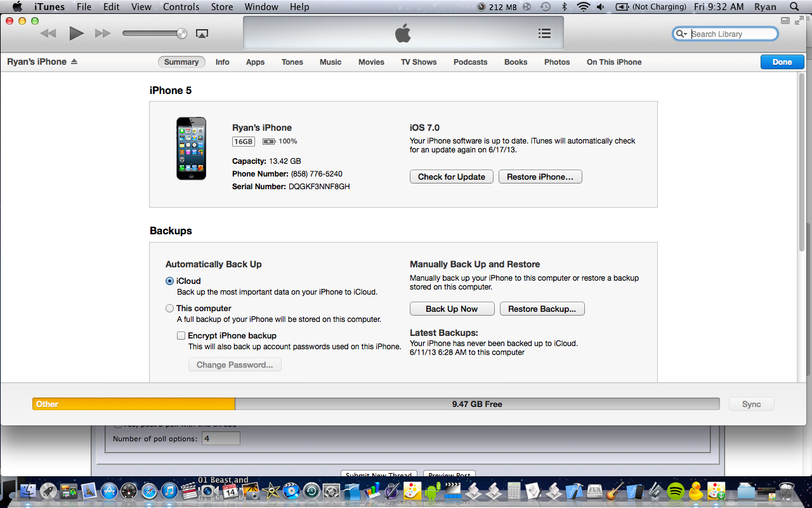This screenshot has height=508, width=812.
Task: Open System Preferences gear in Dock
Action: coord(331,491)
